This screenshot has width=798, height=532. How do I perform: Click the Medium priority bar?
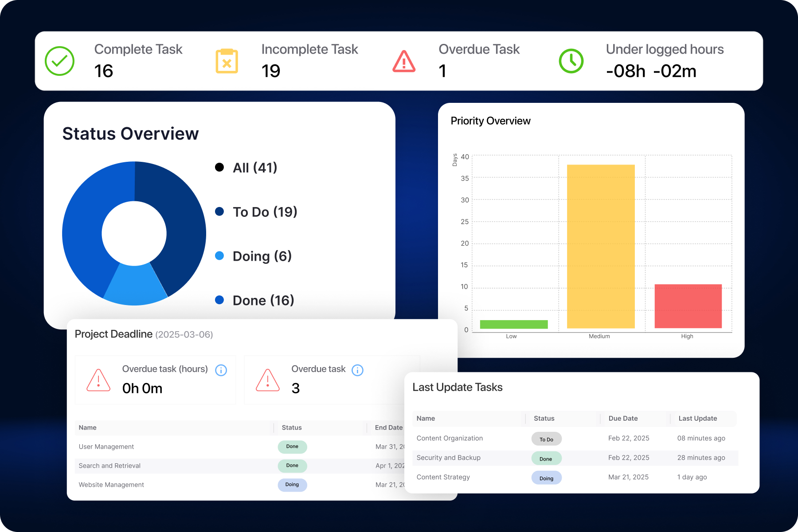tap(600, 246)
